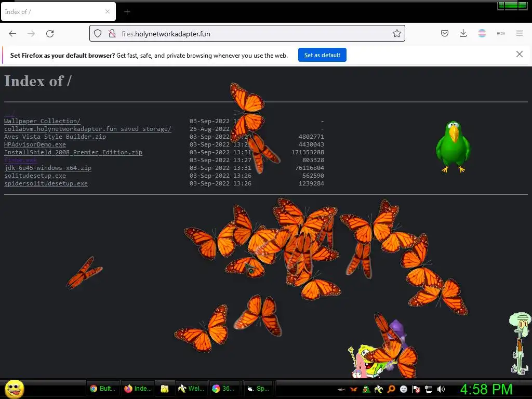
Task: Download HPAdvisorDemo.exe
Action: click(35, 144)
